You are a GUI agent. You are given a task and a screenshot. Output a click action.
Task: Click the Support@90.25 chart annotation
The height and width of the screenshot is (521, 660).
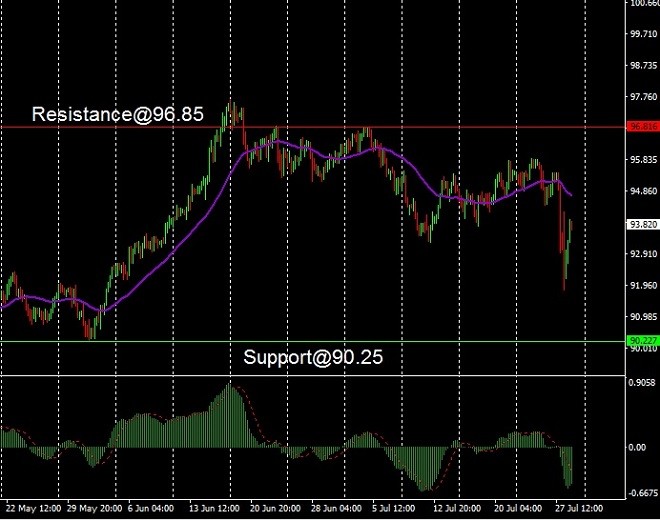[x=313, y=357]
